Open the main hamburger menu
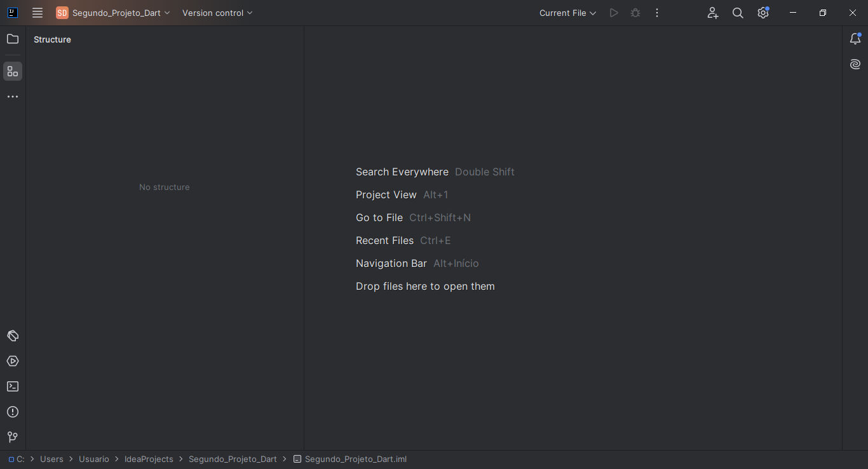868x469 pixels. click(x=37, y=13)
